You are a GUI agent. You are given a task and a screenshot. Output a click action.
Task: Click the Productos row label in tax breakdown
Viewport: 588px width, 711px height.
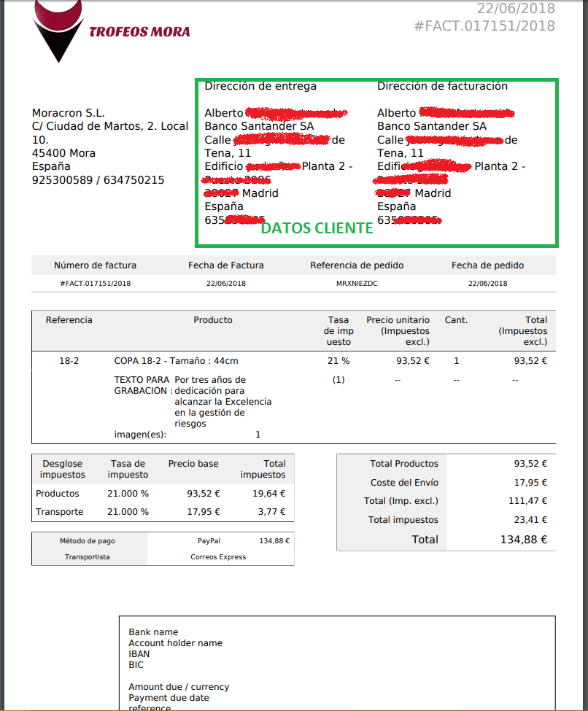click(x=57, y=494)
